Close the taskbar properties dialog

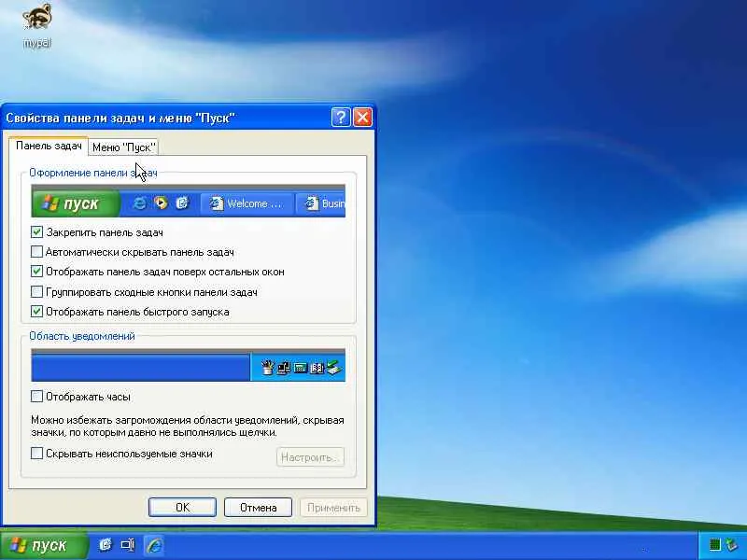point(362,118)
